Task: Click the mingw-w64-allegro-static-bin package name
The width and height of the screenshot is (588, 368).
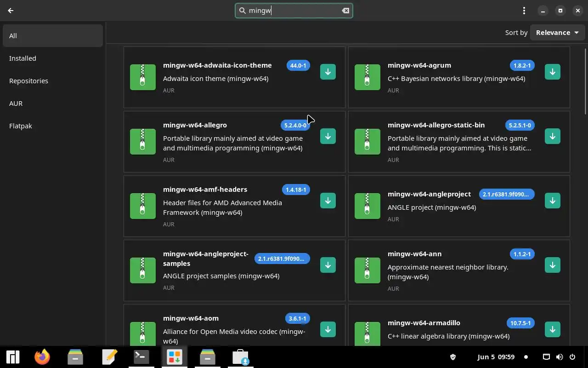Action: [x=436, y=125]
